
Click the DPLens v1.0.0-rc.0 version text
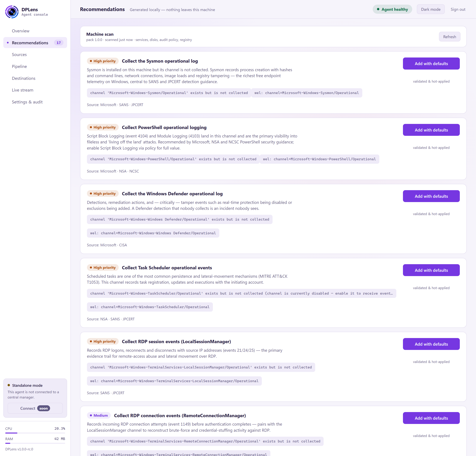tap(19, 449)
